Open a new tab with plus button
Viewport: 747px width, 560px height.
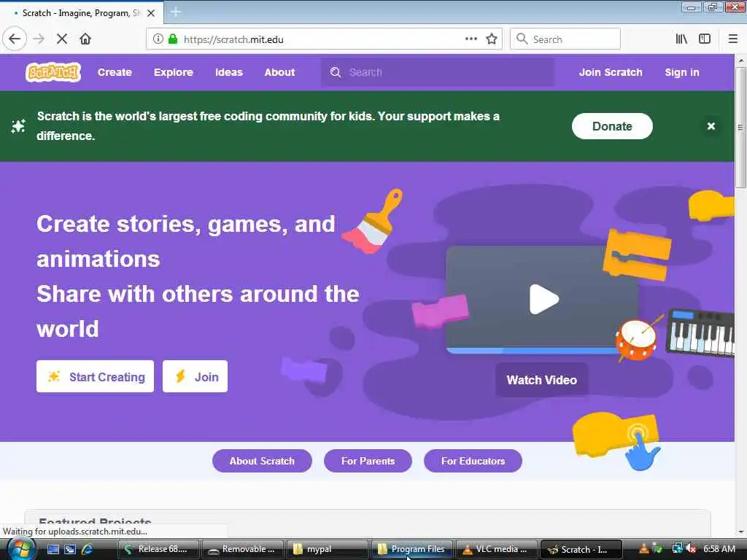point(176,12)
